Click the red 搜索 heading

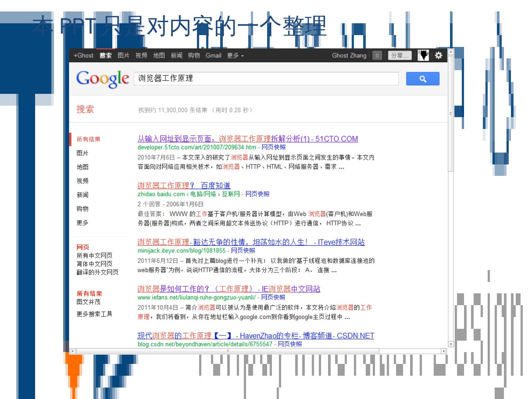(x=85, y=109)
